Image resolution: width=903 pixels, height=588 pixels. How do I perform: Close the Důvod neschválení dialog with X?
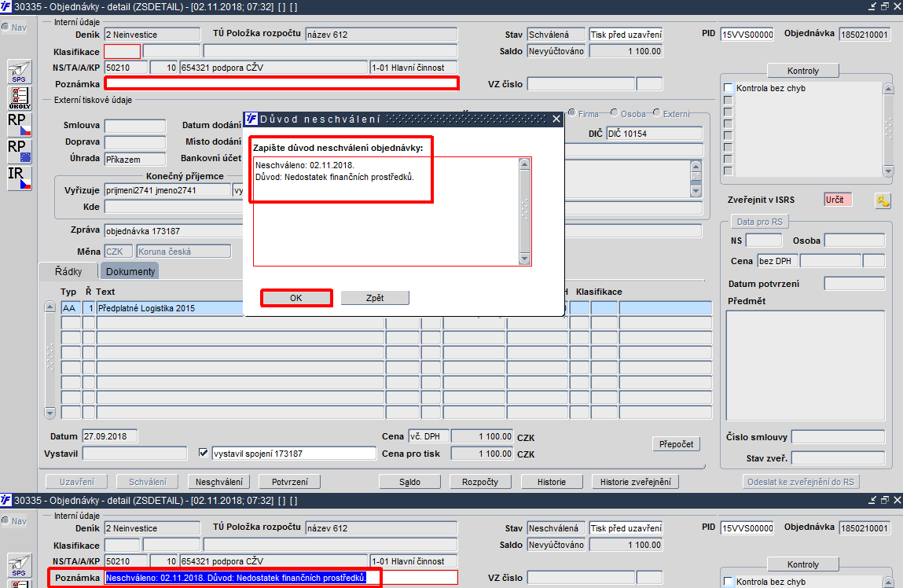tap(556, 119)
